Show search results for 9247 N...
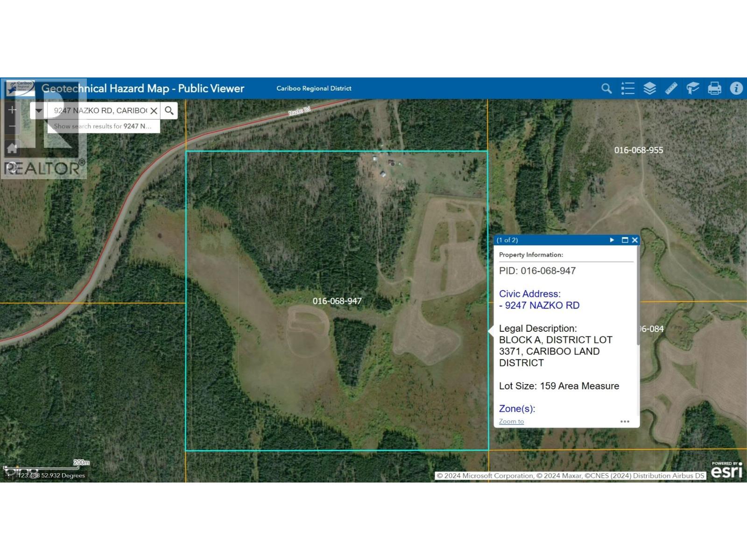This screenshot has height=560, width=747. [x=102, y=126]
